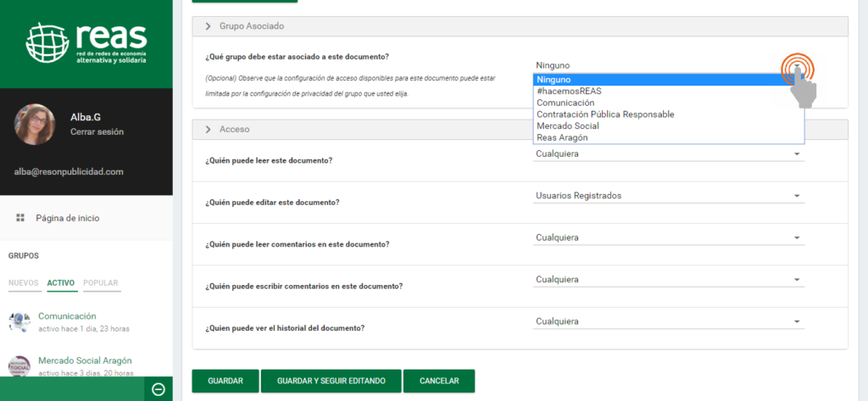Switch to the Nuevos groups tab
Image resolution: width=868 pixels, height=401 pixels.
(x=24, y=283)
